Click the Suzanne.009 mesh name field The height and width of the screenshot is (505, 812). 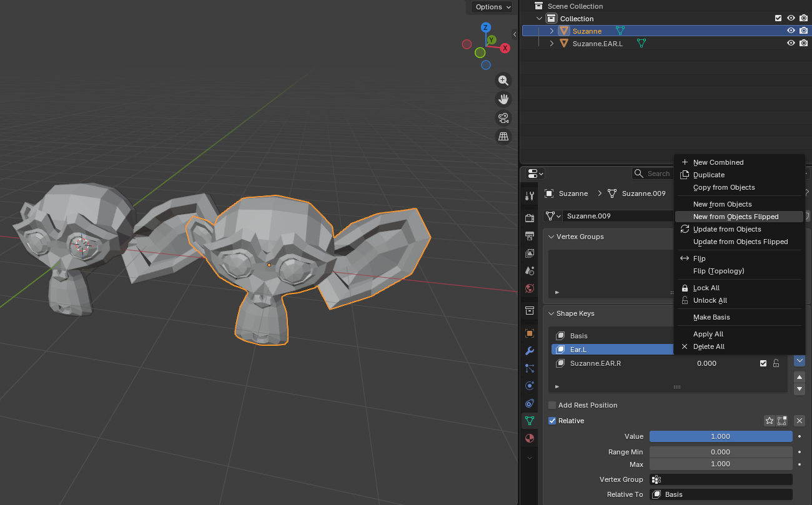click(x=618, y=216)
